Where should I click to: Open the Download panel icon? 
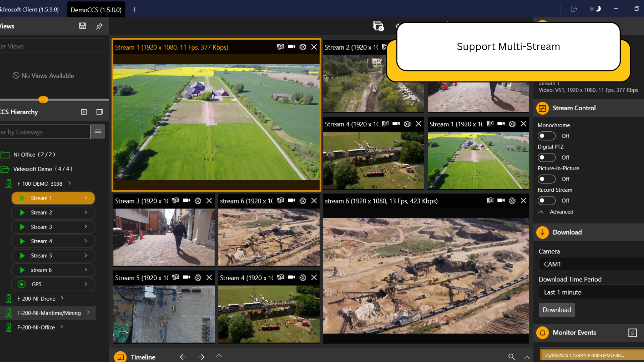click(x=542, y=232)
